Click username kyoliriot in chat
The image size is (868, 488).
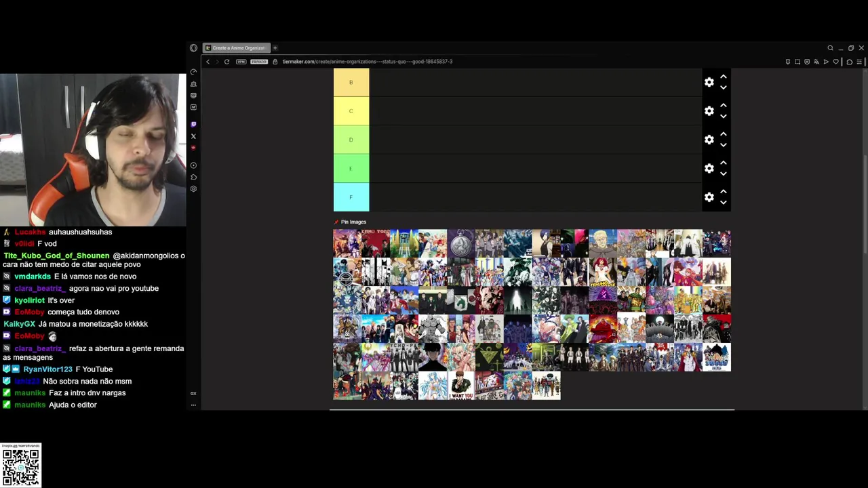[29, 300]
